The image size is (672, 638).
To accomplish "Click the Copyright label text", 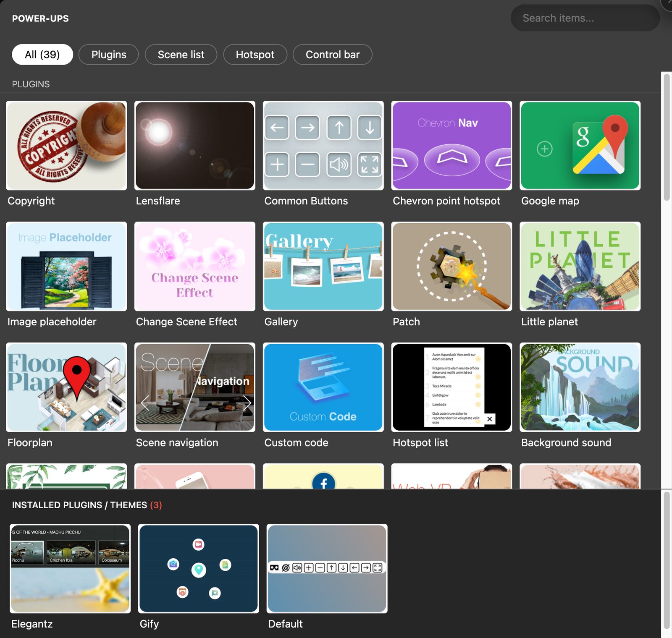I will tap(31, 201).
